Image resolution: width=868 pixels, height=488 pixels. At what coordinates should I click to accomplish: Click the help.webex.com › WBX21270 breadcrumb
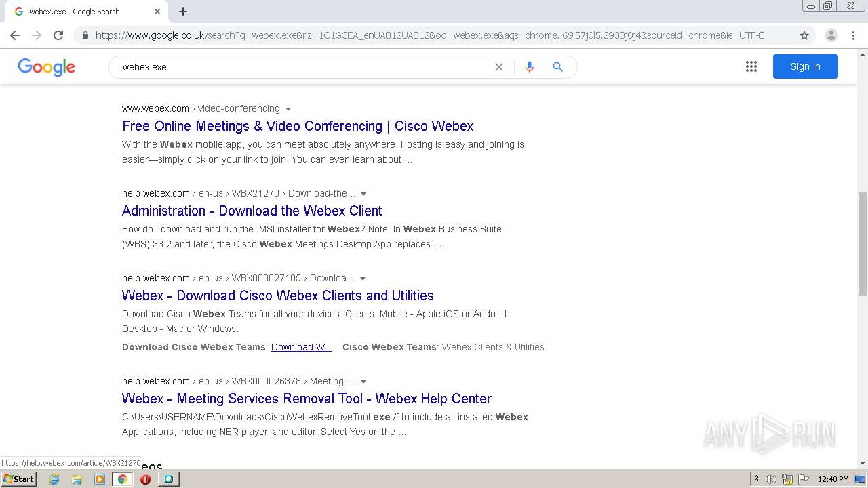pos(239,193)
